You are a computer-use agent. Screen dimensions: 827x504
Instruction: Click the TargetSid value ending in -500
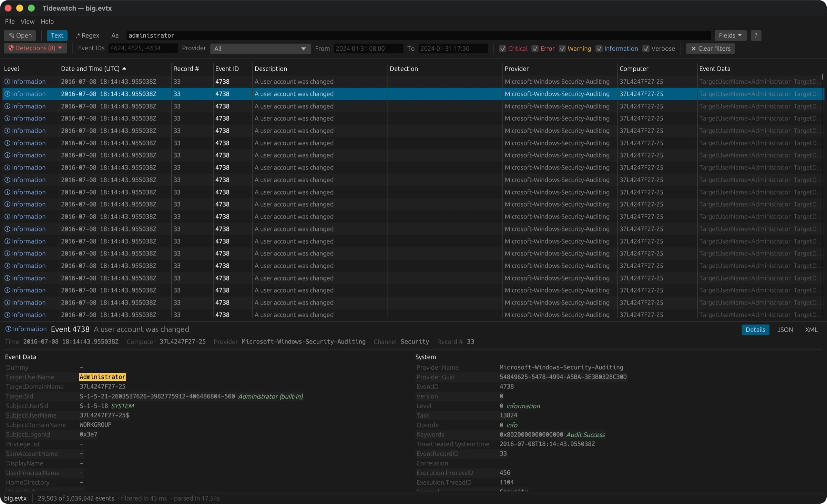pyautogui.click(x=157, y=396)
